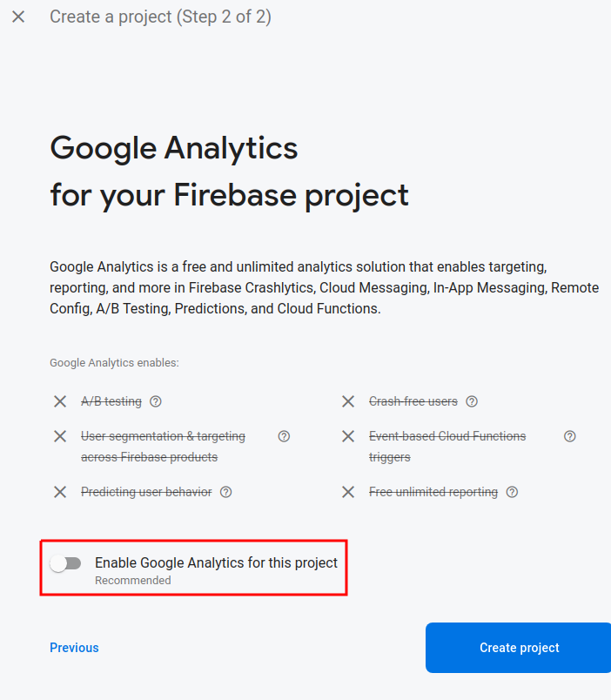Open the help tooltip for User segmentation & targeting
Screen dimensions: 611x700
point(284,436)
